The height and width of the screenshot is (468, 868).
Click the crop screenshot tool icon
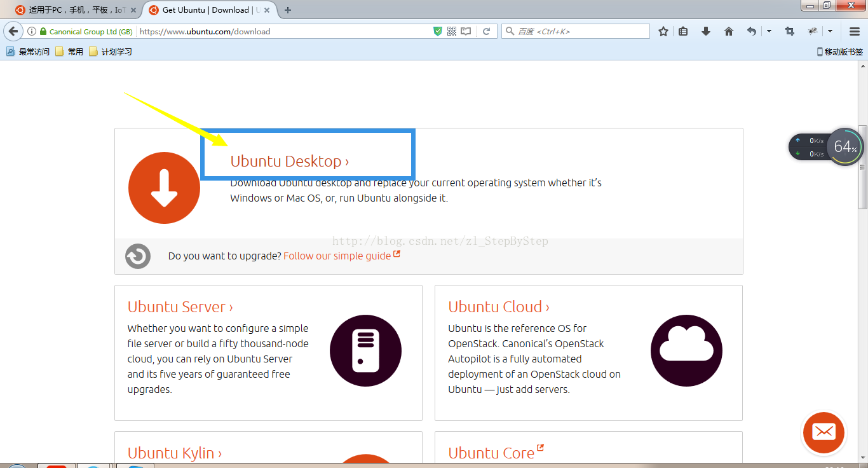point(790,31)
